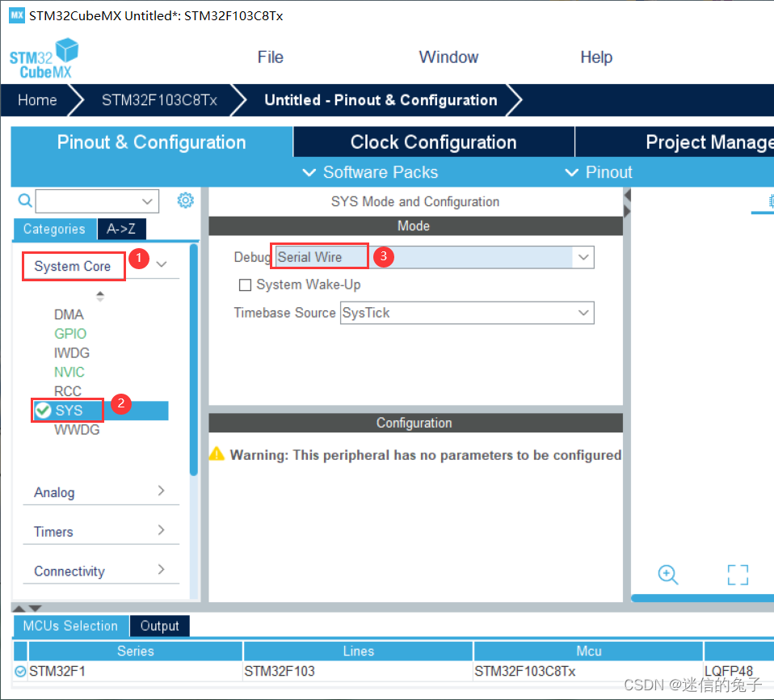774x700 pixels.
Task: Open the peripheral search combo box arrow
Action: click(147, 201)
